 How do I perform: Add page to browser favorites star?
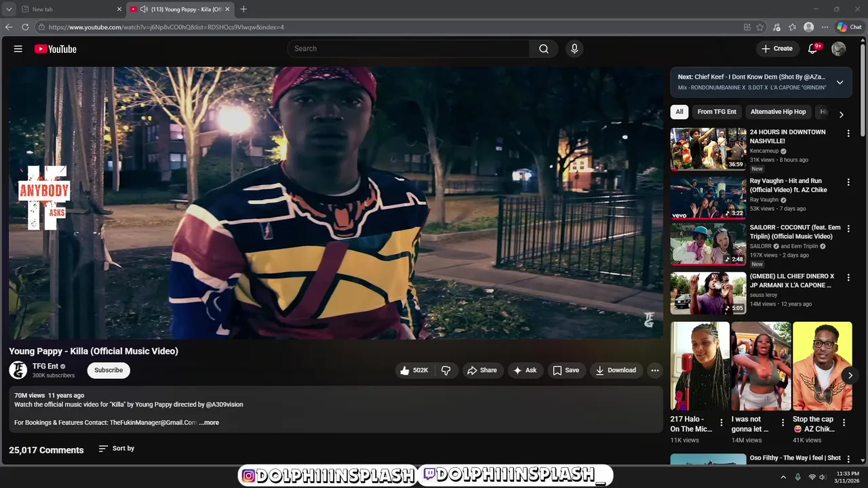pyautogui.click(x=760, y=27)
